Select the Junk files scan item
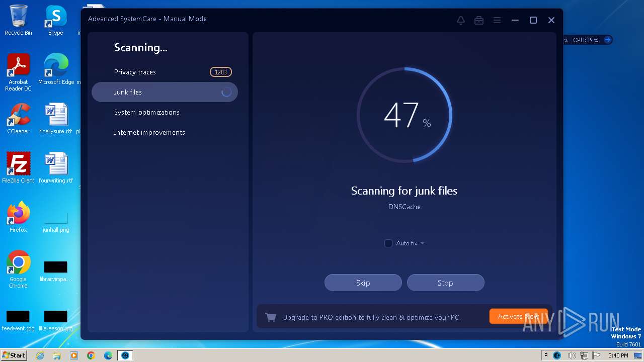This screenshot has height=362, width=644. 165,92
